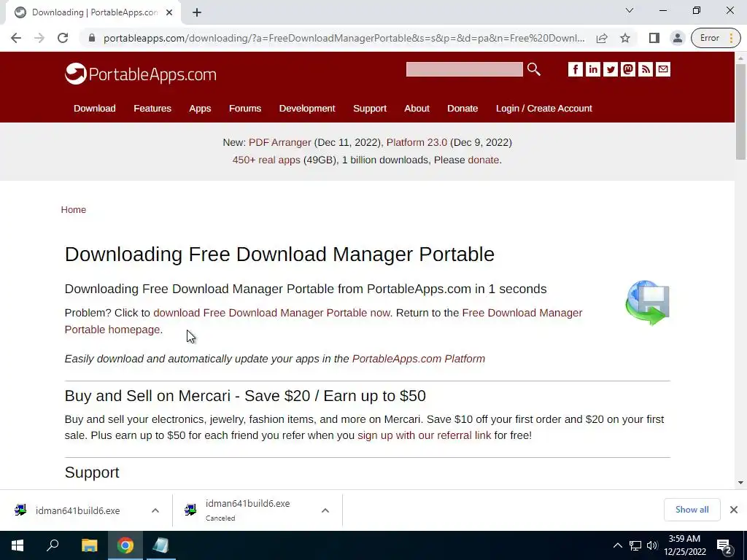Open a new browser tab

(197, 13)
